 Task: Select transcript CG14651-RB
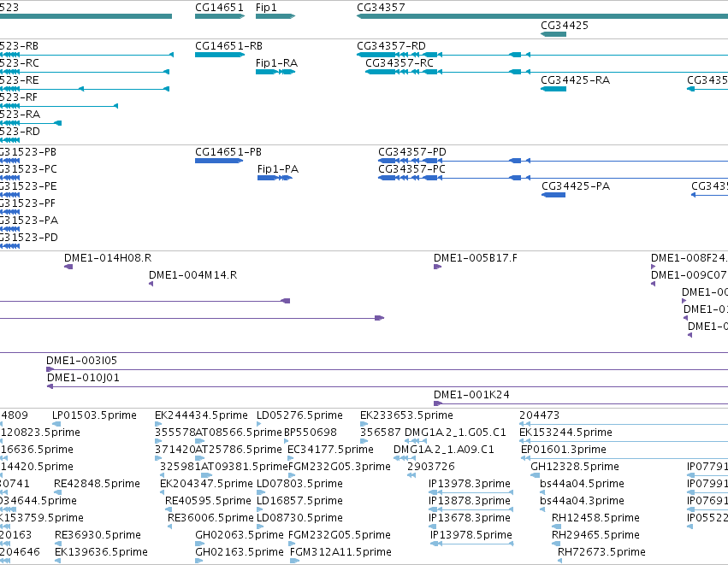point(228,46)
